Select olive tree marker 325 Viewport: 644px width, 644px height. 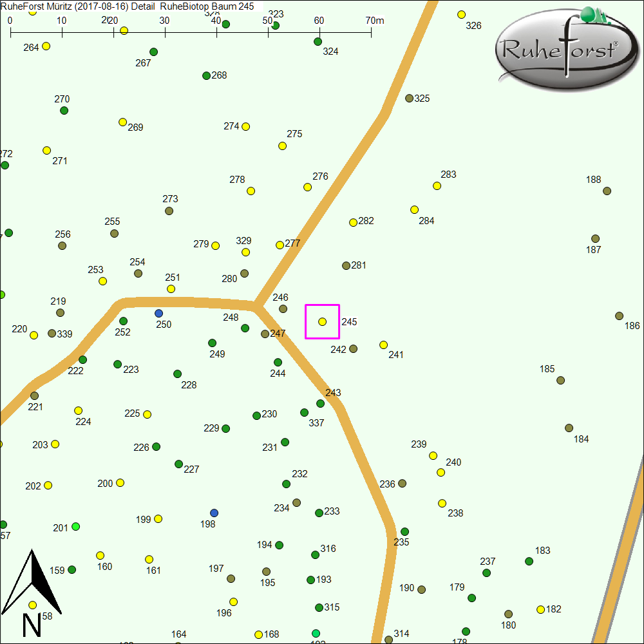click(x=409, y=99)
